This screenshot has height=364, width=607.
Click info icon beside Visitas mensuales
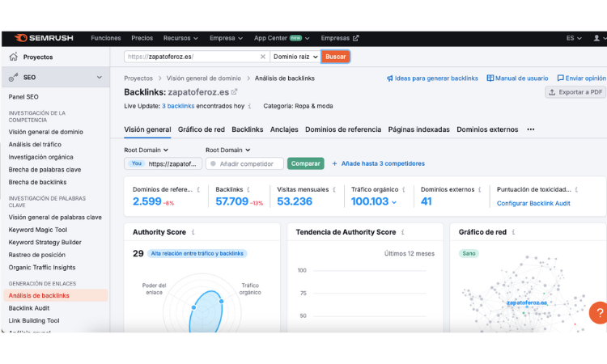tap(334, 189)
